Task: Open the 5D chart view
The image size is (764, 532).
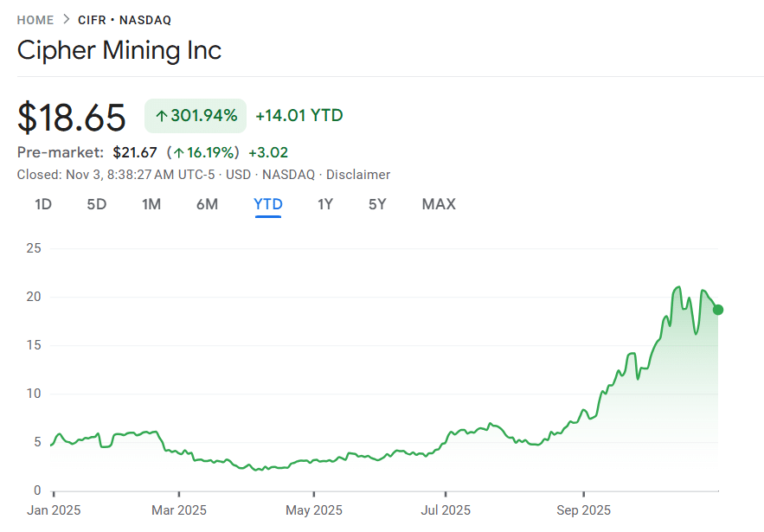Action: coord(96,204)
